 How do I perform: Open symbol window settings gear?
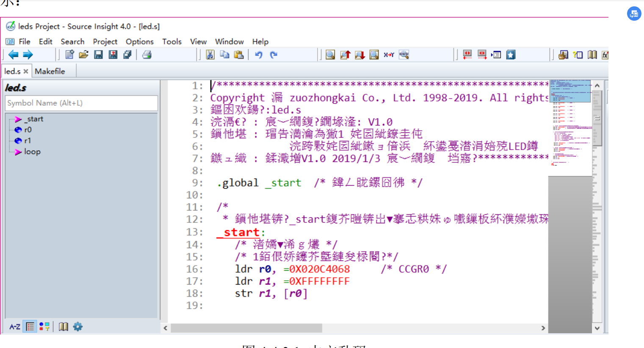pos(78,326)
